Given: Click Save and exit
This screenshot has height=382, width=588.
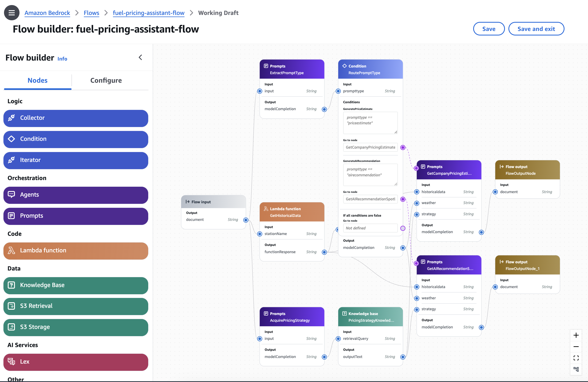Looking at the screenshot, I should [x=536, y=29].
